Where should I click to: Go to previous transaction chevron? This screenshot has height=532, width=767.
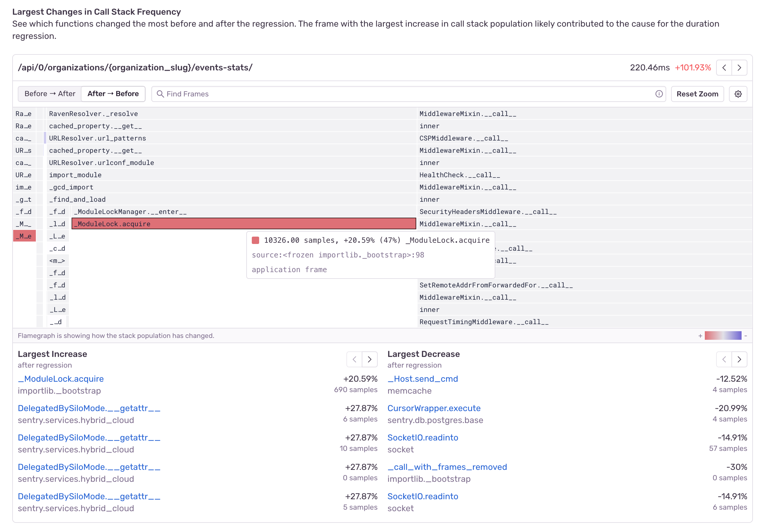point(724,68)
